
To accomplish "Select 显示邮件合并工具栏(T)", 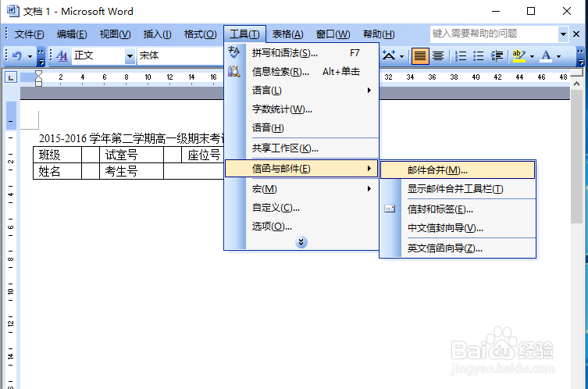I will (458, 189).
